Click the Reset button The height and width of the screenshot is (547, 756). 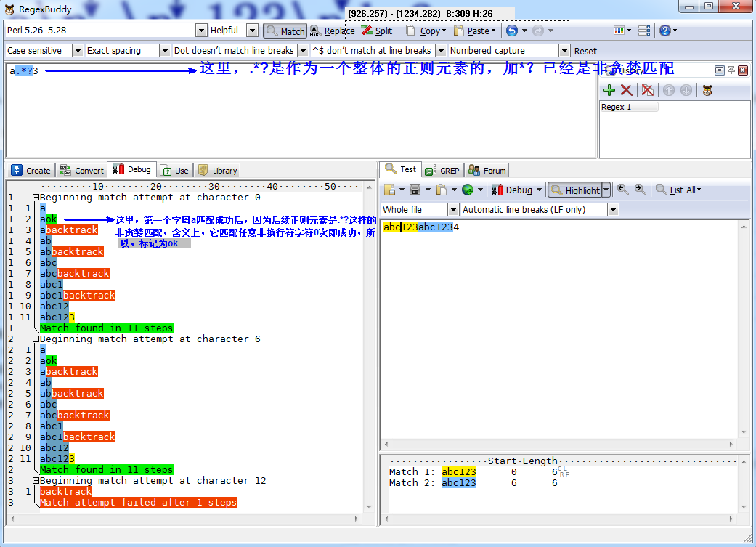coord(585,51)
